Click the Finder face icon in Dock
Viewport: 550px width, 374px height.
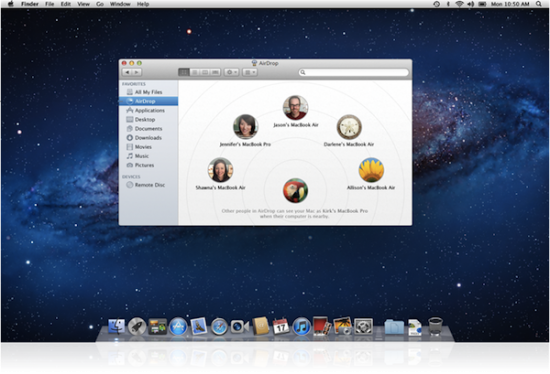(116, 326)
